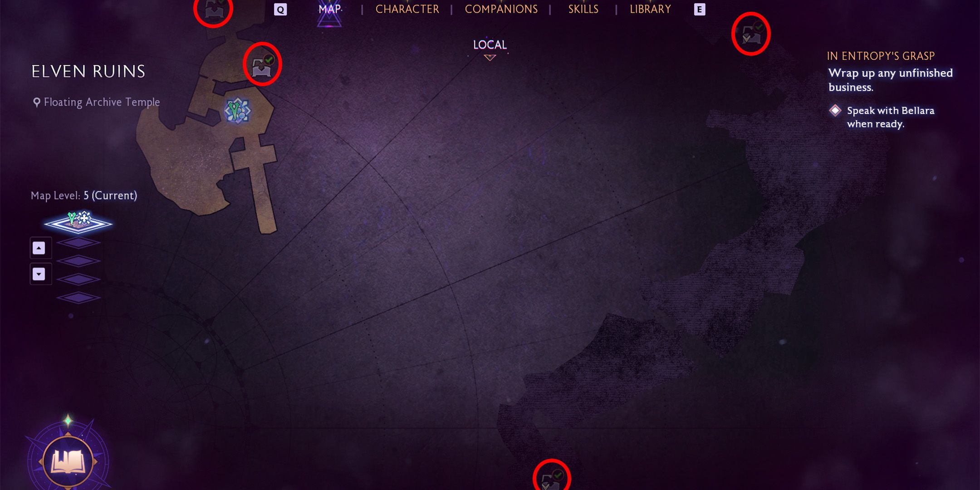Expand the LOCAL map dropdown chevron
This screenshot has height=490, width=980.
pos(490,58)
